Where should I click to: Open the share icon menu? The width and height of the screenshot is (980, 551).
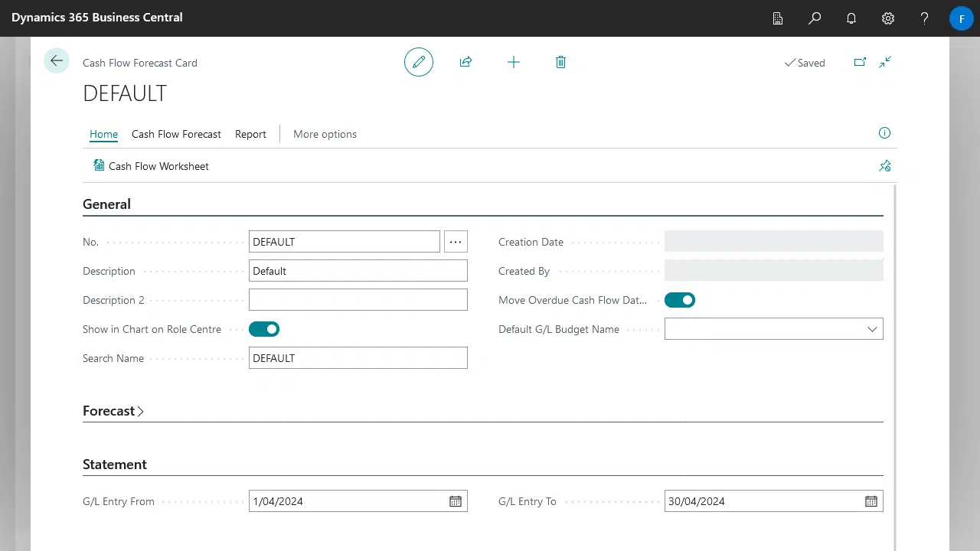pos(465,62)
